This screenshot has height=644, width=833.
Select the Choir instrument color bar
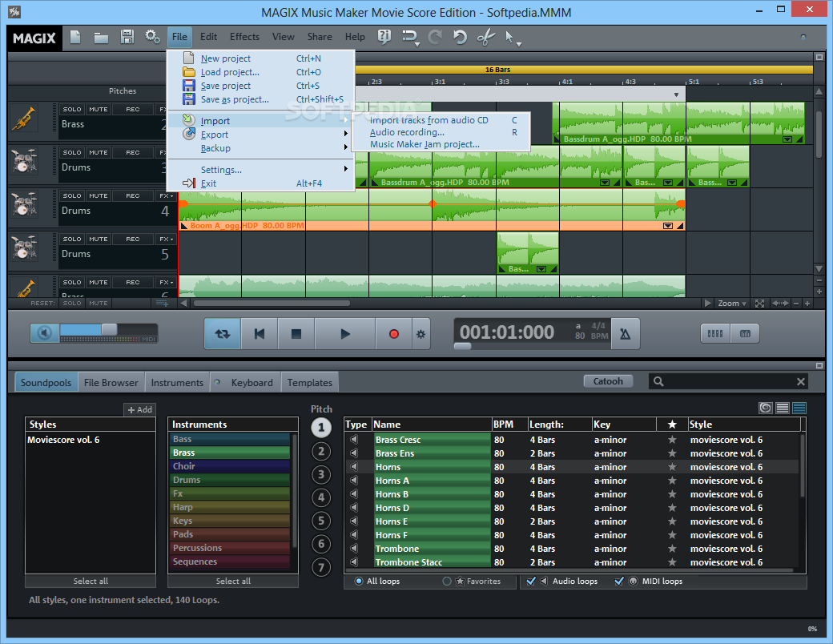[230, 466]
